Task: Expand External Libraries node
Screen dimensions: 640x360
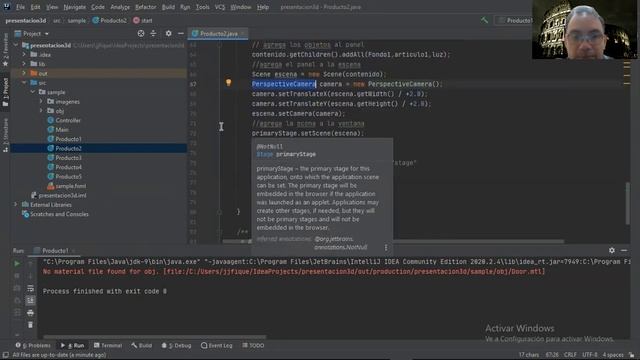Action: point(16,204)
